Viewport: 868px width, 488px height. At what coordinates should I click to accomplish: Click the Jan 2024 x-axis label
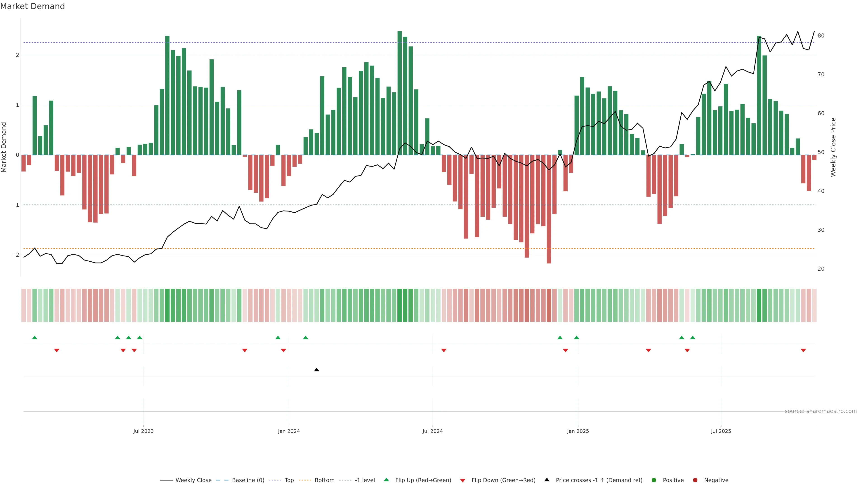289,431
